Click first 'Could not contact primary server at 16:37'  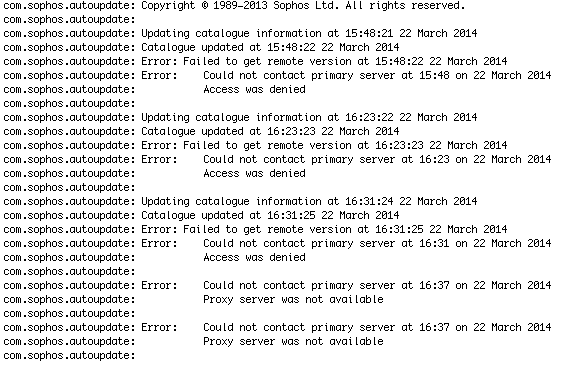[x=277, y=286]
